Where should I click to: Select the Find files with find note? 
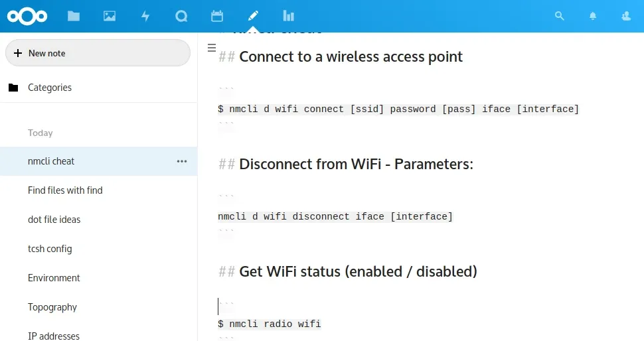(x=65, y=190)
